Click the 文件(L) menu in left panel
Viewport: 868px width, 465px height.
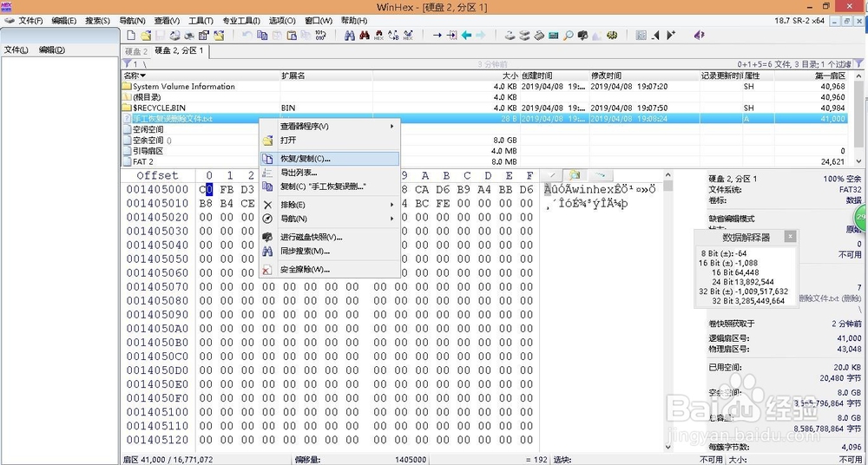pos(16,49)
